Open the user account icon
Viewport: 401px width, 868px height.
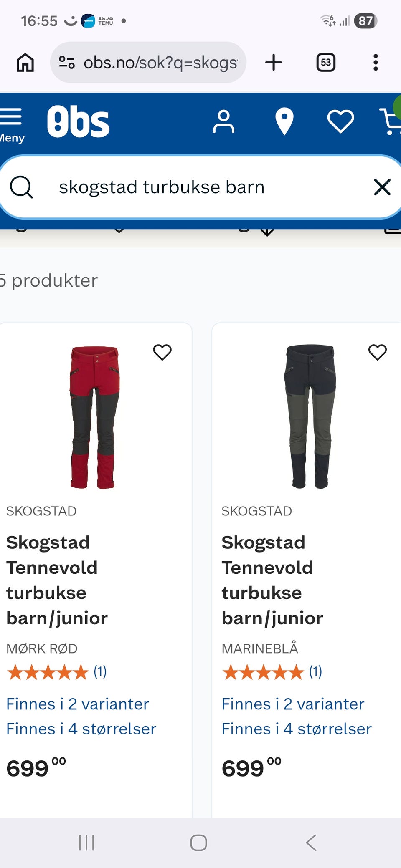pos(223,121)
